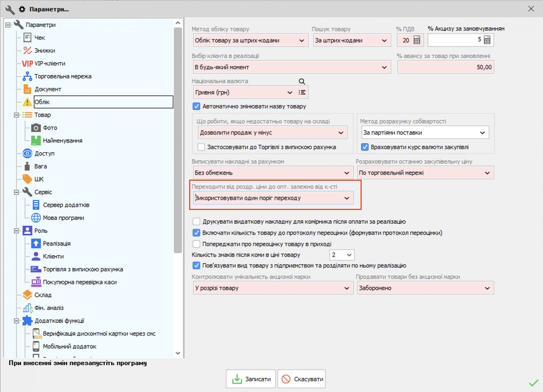Open the Метод розрахунку собівартості dropdown
Viewport: 543px width, 392px height.
482,133
